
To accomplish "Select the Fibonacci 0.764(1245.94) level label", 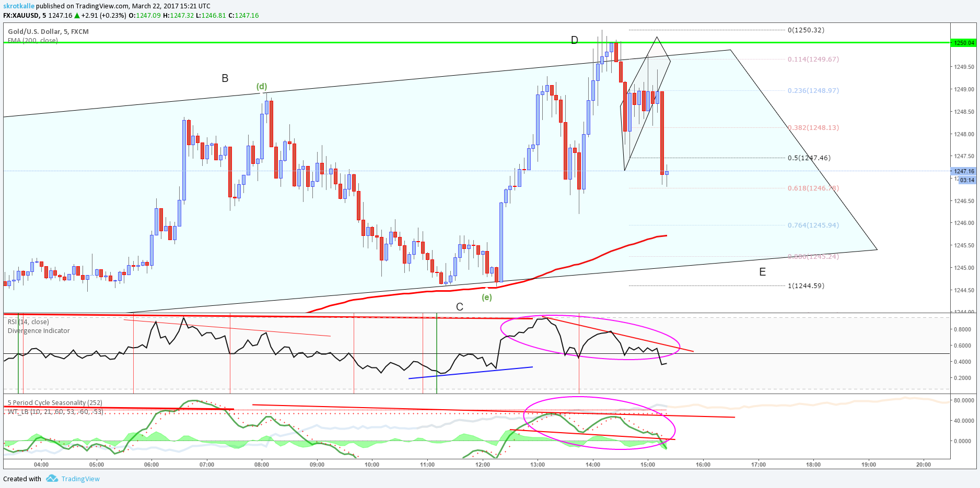I will click(813, 225).
